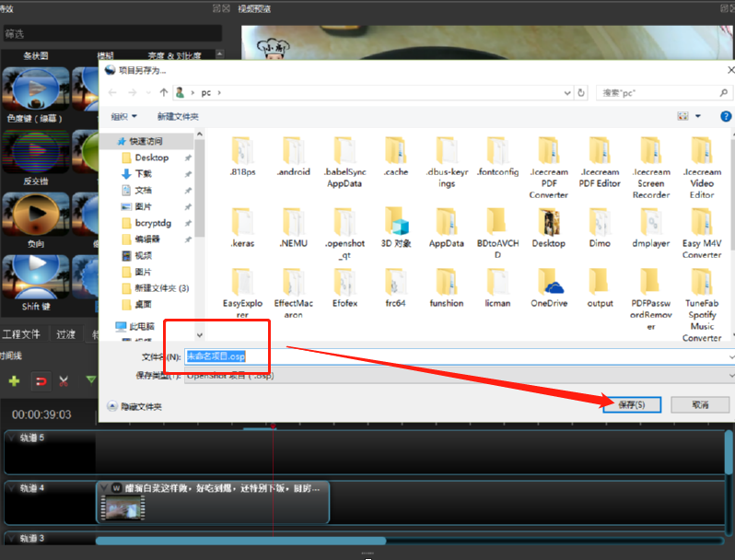Click the 条状图 effect column header
735x560 pixels.
click(x=36, y=56)
